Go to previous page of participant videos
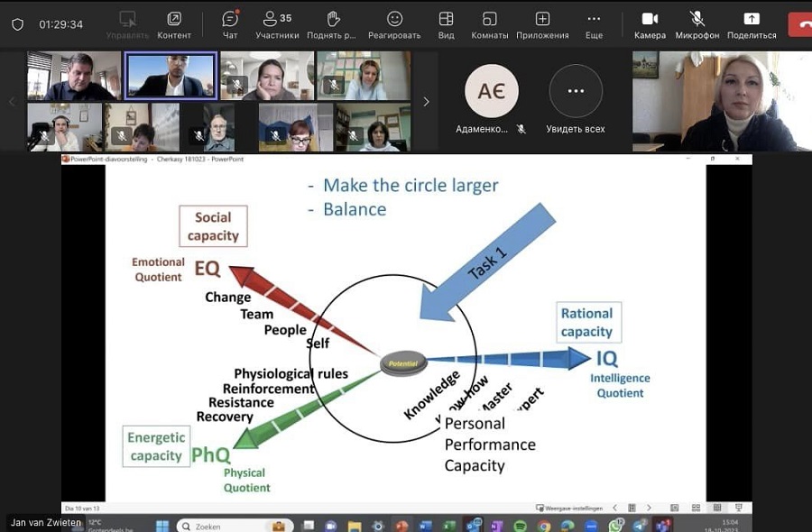This screenshot has width=812, height=532. (12, 101)
